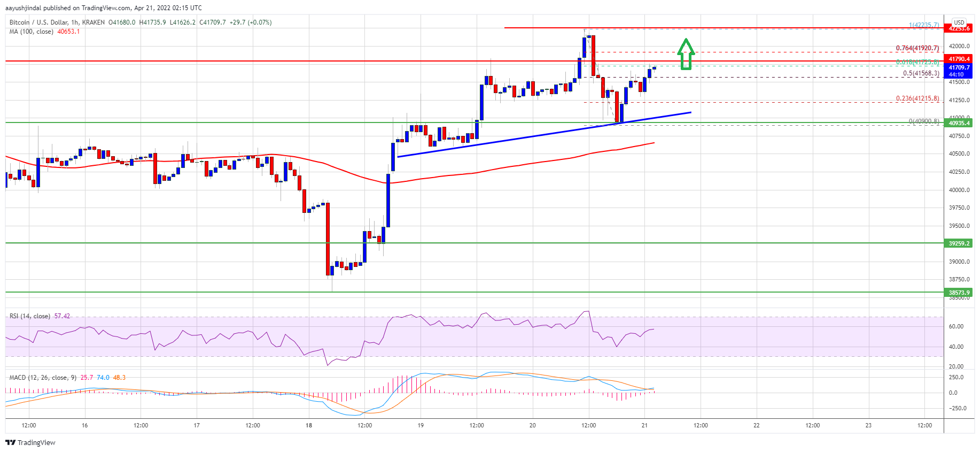Select the USD currency label on the price axis
Image resolution: width=980 pixels, height=452 pixels.
[959, 22]
